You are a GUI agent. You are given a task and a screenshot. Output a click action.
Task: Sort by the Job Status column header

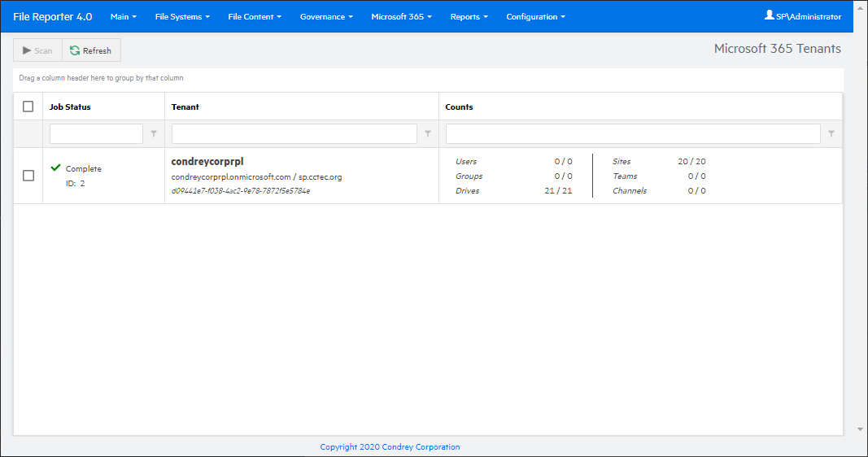click(x=71, y=107)
